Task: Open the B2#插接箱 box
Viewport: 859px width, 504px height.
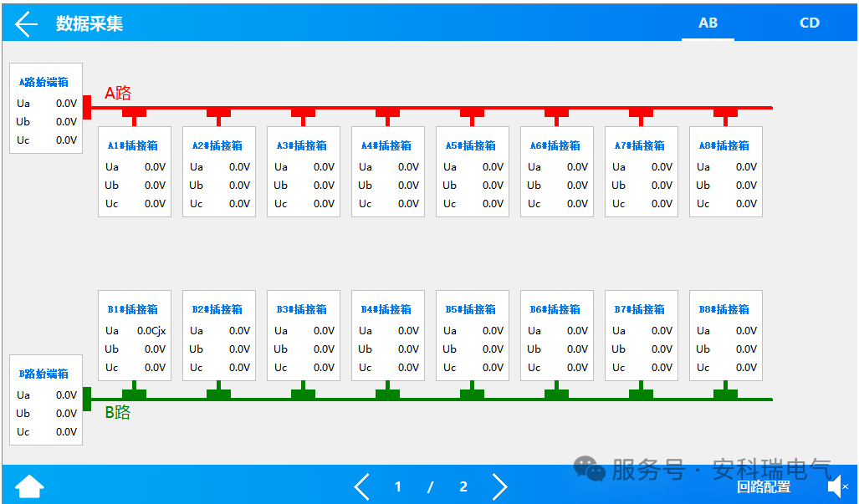Action: pyautogui.click(x=219, y=335)
